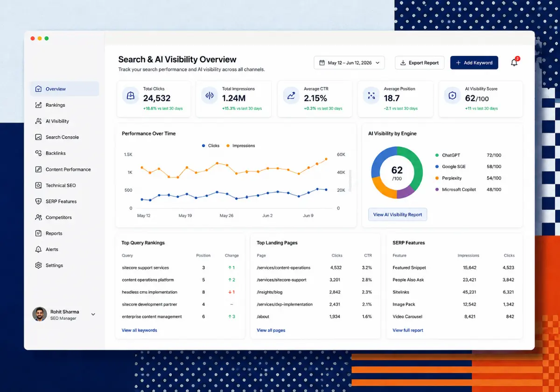The height and width of the screenshot is (392, 560).
Task: Click the Position column header
Action: tap(203, 255)
